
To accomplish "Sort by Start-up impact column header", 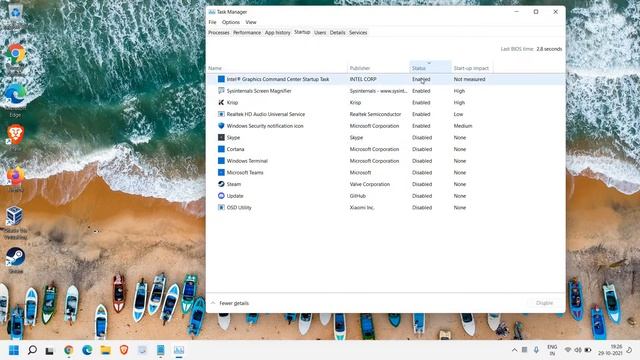I will click(471, 68).
